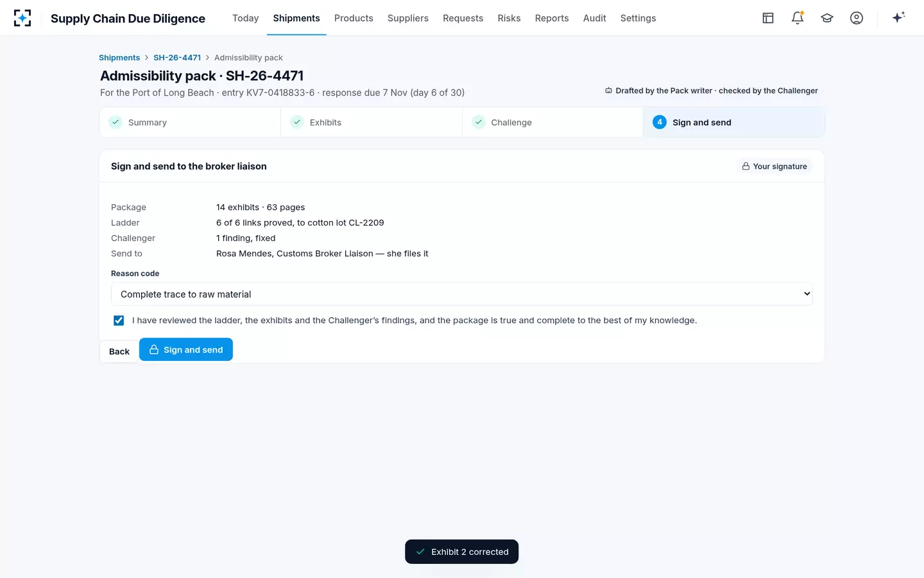Click the robot icon beside Drafted by

pyautogui.click(x=608, y=91)
